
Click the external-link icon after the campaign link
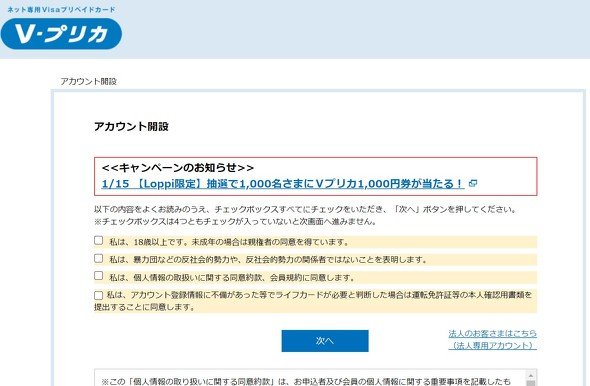click(x=473, y=184)
